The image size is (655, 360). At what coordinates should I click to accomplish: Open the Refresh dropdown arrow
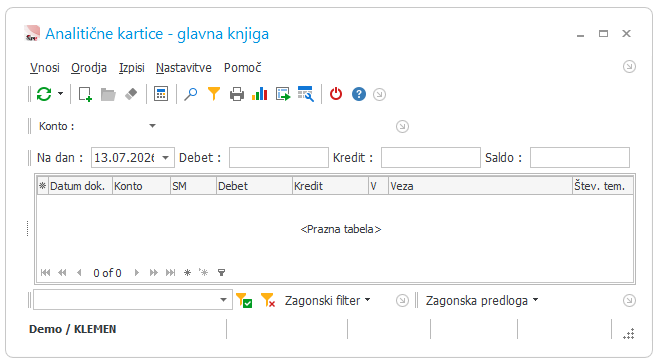[61, 94]
